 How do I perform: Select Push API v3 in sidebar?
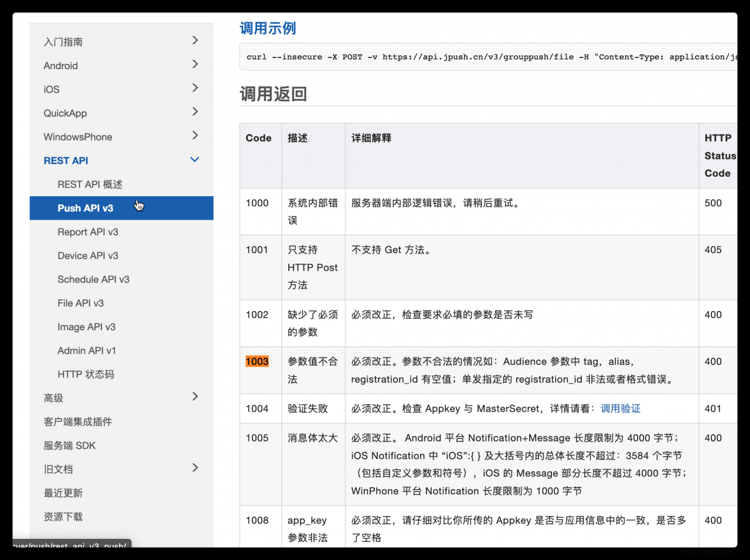pos(121,208)
